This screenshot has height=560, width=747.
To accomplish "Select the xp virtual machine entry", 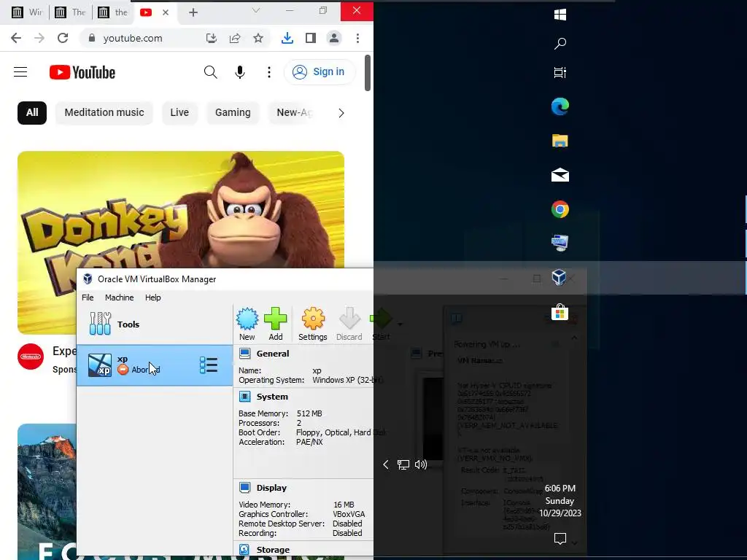I will tap(155, 365).
